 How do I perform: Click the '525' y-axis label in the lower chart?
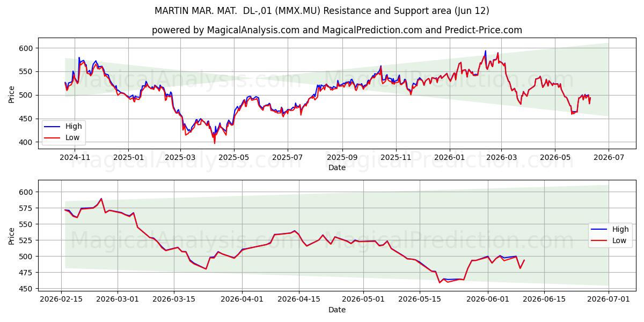coord(27,240)
